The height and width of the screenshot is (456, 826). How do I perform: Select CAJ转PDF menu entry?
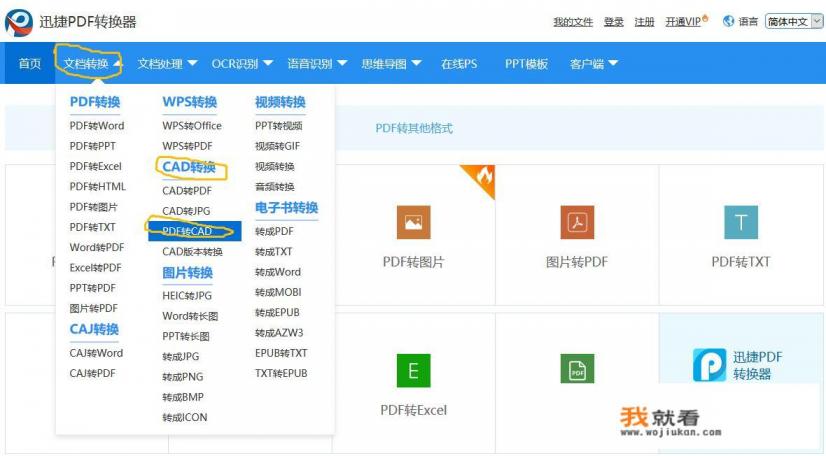pyautogui.click(x=92, y=373)
